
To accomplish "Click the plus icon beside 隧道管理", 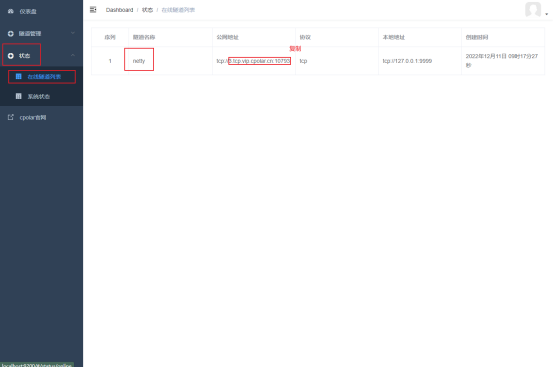I will (11, 34).
